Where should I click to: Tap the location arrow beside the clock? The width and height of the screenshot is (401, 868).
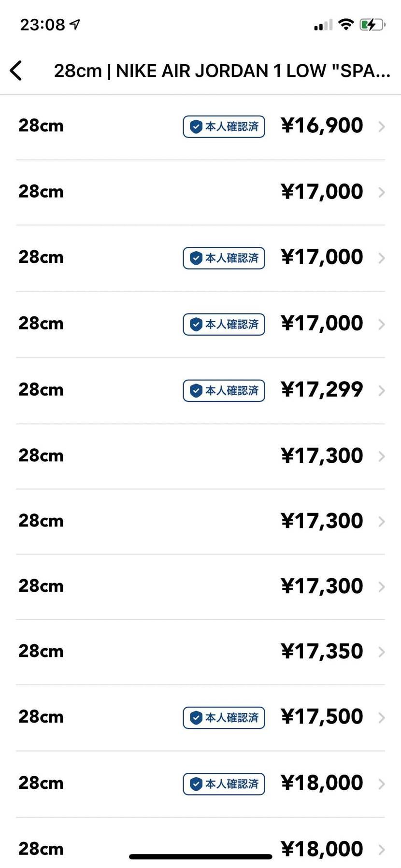point(75,24)
